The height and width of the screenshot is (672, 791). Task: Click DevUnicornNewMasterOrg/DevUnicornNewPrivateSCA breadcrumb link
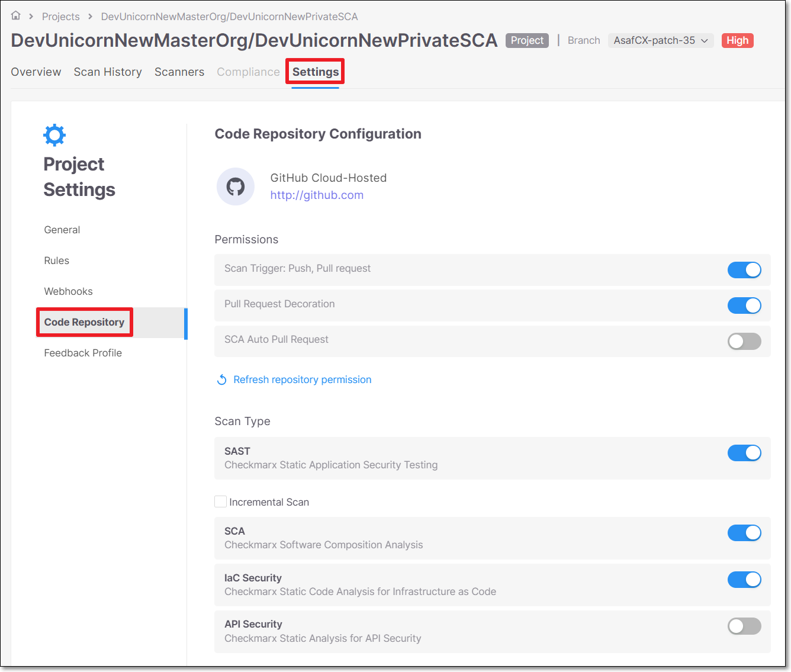pyautogui.click(x=230, y=17)
